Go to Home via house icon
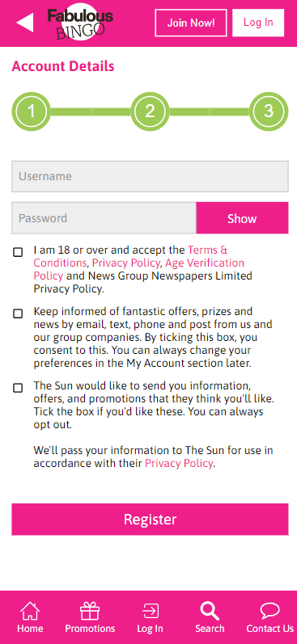Screen dimensions: 297x644 pos(30,611)
